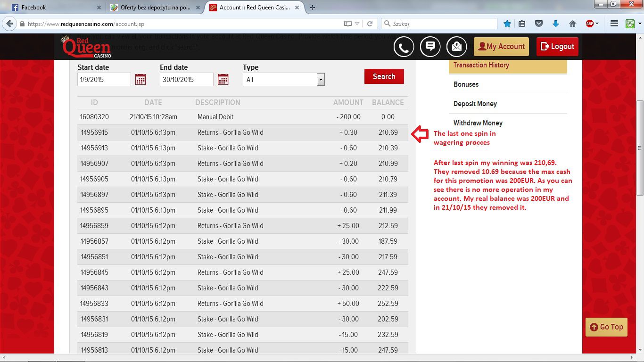Open Bonuses in the account sidebar
This screenshot has height=362, width=644.
click(x=508, y=84)
